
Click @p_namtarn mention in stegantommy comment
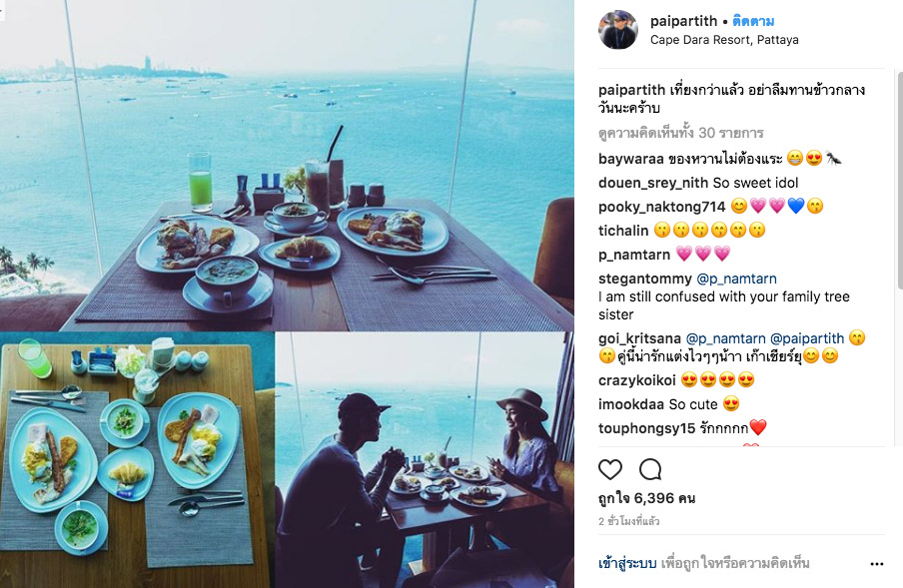(x=736, y=279)
